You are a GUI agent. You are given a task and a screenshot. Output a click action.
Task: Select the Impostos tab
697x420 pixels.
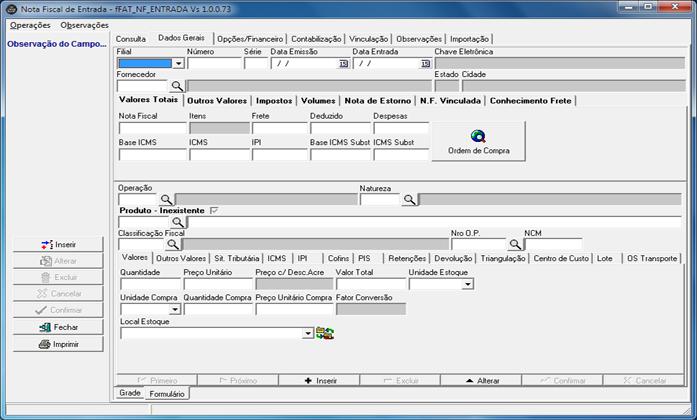274,101
